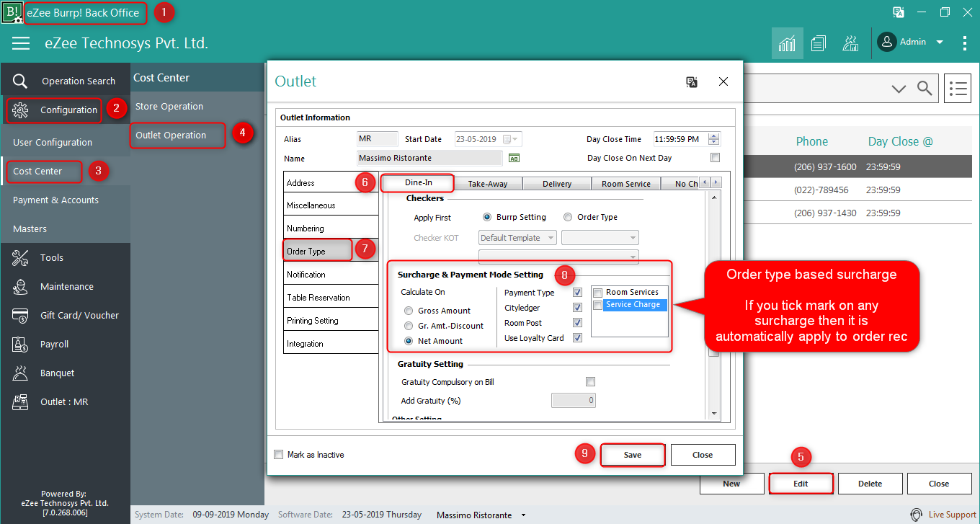Open the hamburger main menu
This screenshot has height=524, width=980.
click(21, 43)
